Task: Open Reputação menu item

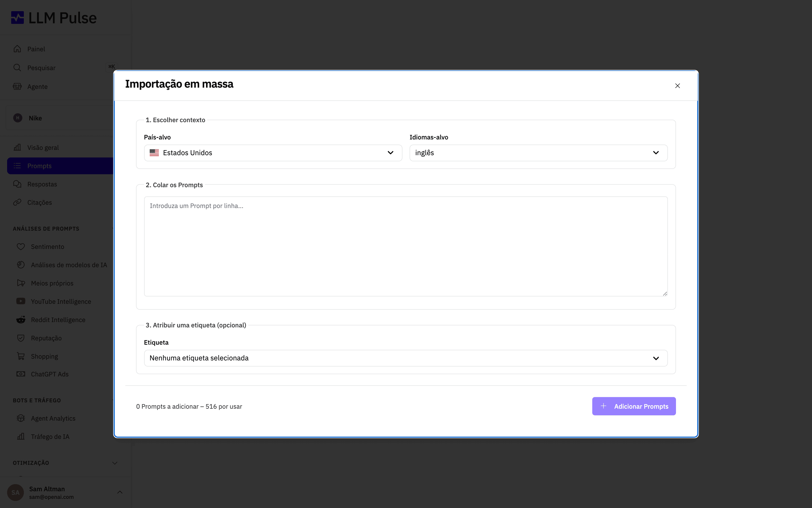Action: coord(46,338)
